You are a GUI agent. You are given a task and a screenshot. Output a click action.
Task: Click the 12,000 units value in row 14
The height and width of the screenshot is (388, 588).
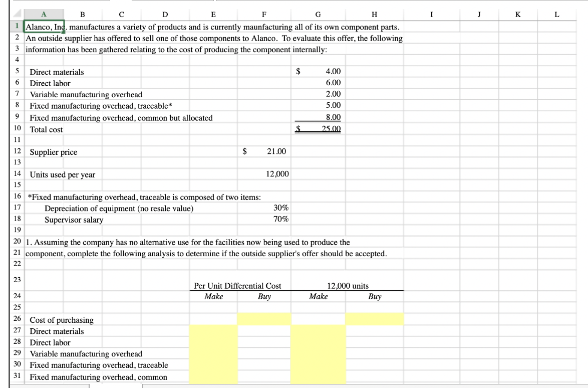point(277,174)
